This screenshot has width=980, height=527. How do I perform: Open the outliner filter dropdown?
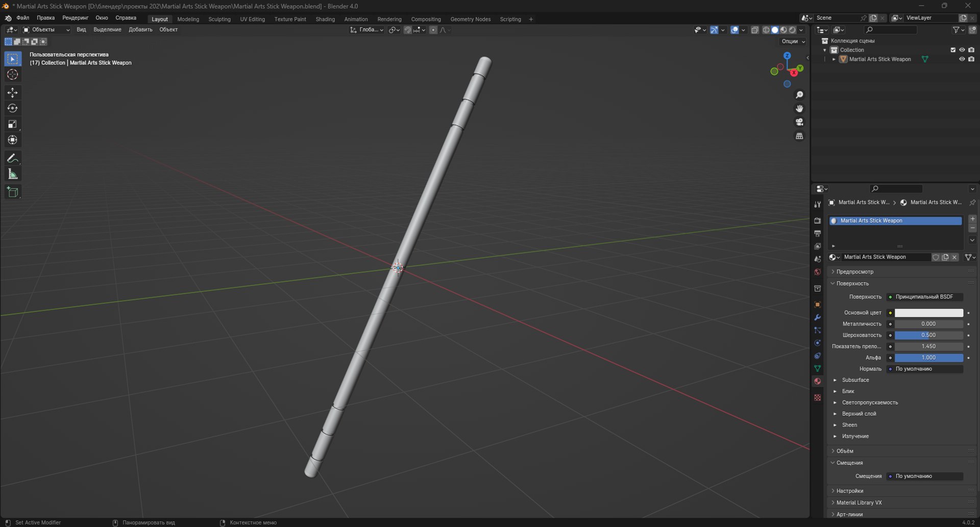tap(958, 30)
